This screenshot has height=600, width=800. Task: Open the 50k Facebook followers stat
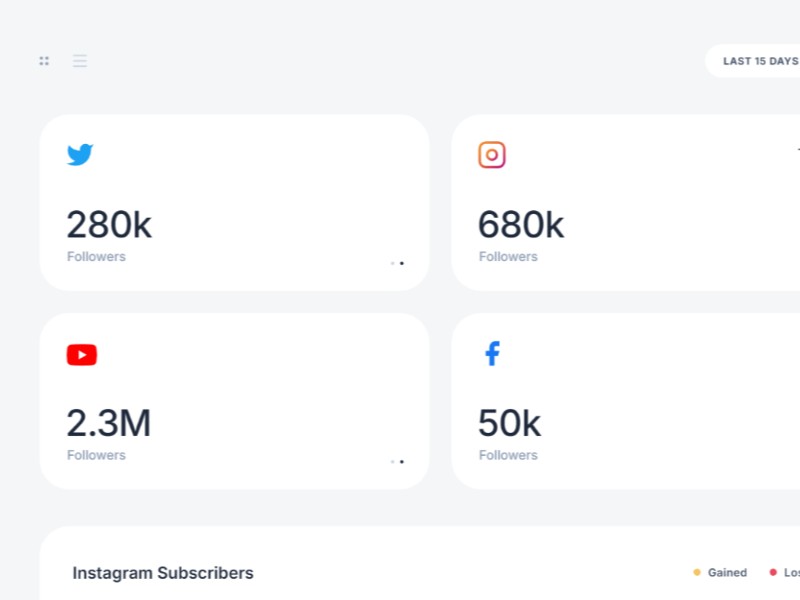tap(509, 424)
